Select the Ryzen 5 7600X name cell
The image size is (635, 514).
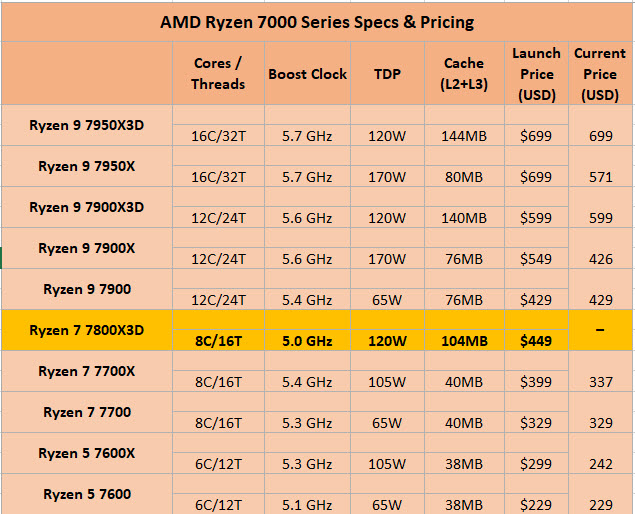pyautogui.click(x=86, y=453)
